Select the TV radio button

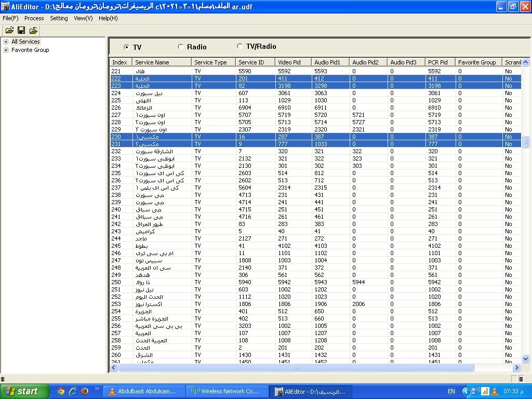click(x=127, y=47)
